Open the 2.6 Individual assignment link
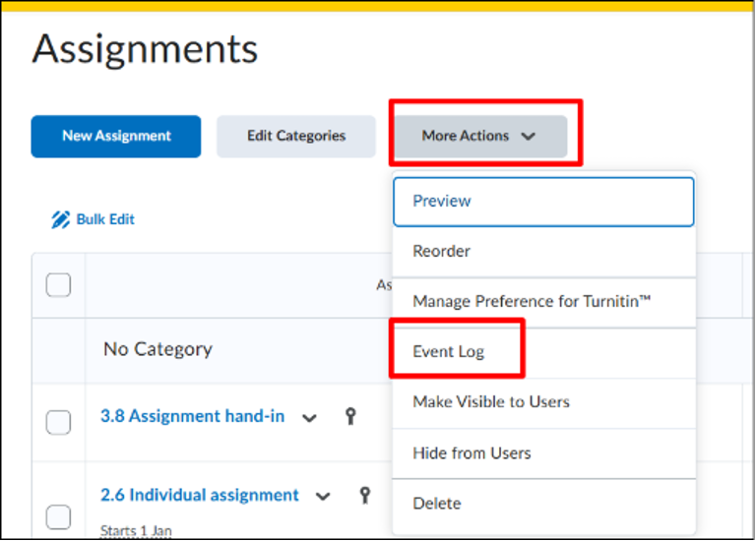 200,495
